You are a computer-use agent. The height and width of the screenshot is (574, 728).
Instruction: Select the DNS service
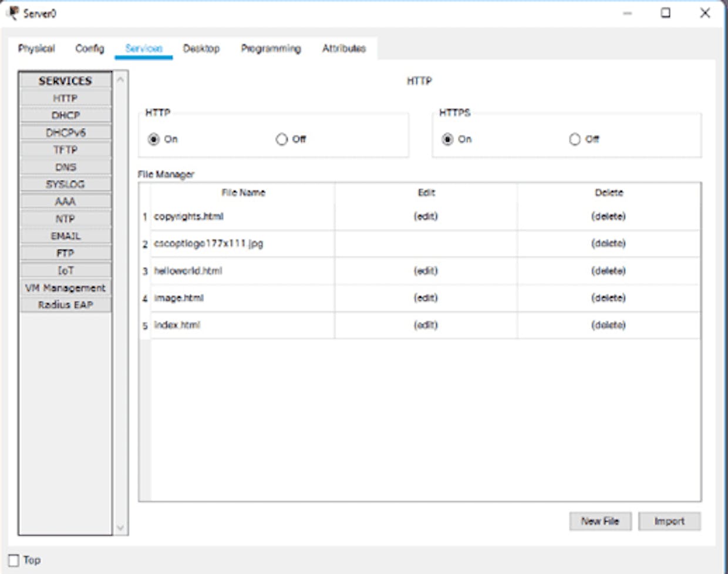65,167
